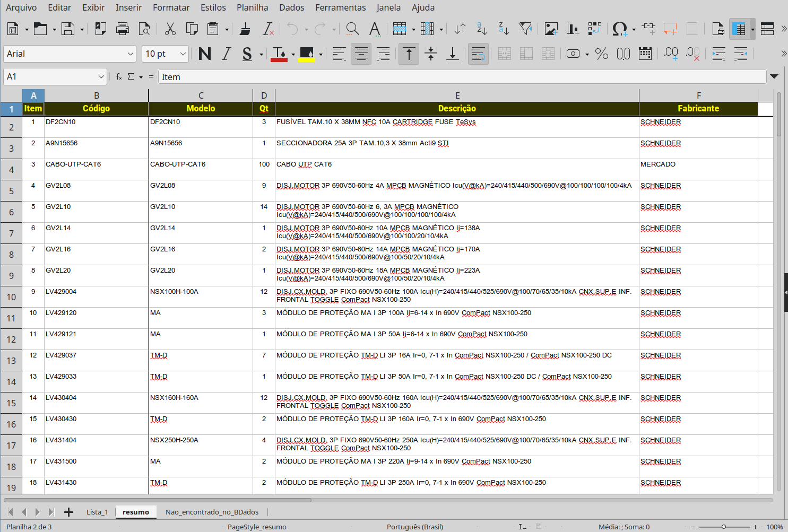Click the Print icon in toolbar

(123, 29)
